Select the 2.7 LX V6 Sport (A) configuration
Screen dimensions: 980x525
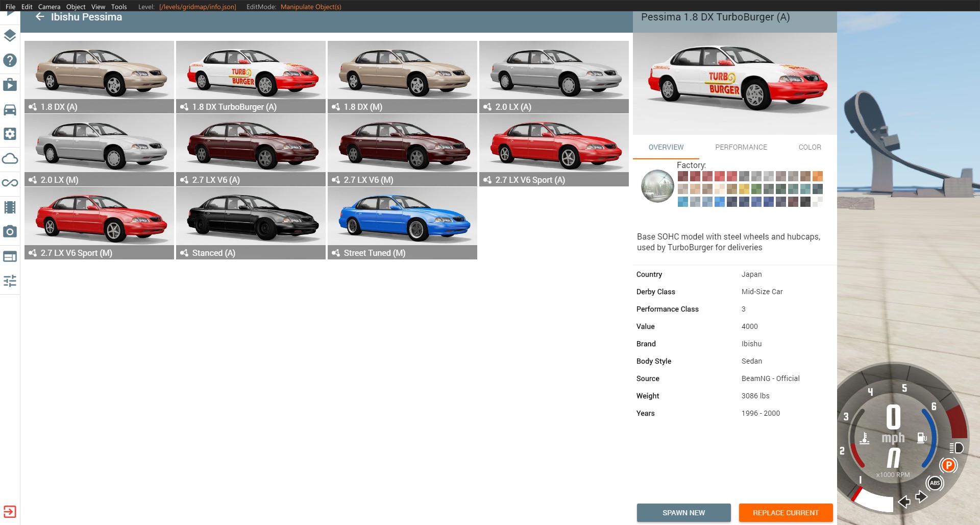point(554,150)
